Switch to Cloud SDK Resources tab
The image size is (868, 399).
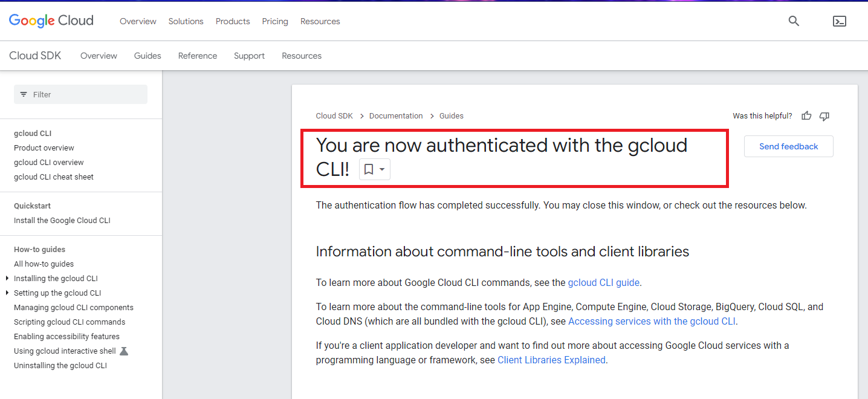coord(302,56)
